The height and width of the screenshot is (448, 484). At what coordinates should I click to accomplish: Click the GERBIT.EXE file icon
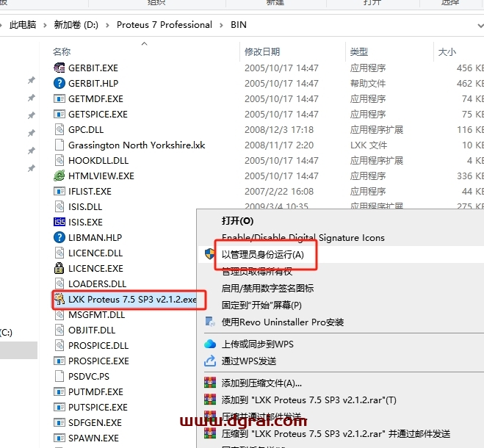coord(59,68)
